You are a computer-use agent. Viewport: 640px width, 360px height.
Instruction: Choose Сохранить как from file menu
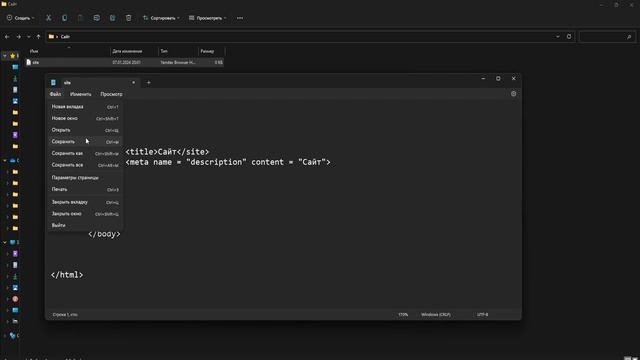pos(85,153)
